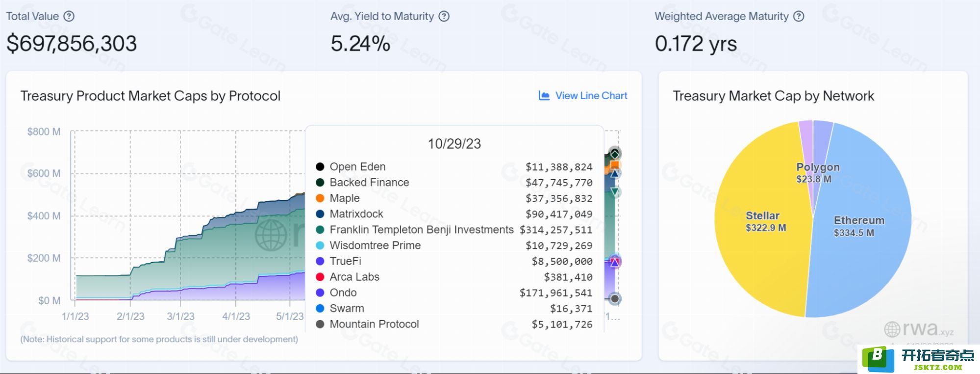This screenshot has width=980, height=374.
Task: Click the green B site logo
Action: coord(878,359)
